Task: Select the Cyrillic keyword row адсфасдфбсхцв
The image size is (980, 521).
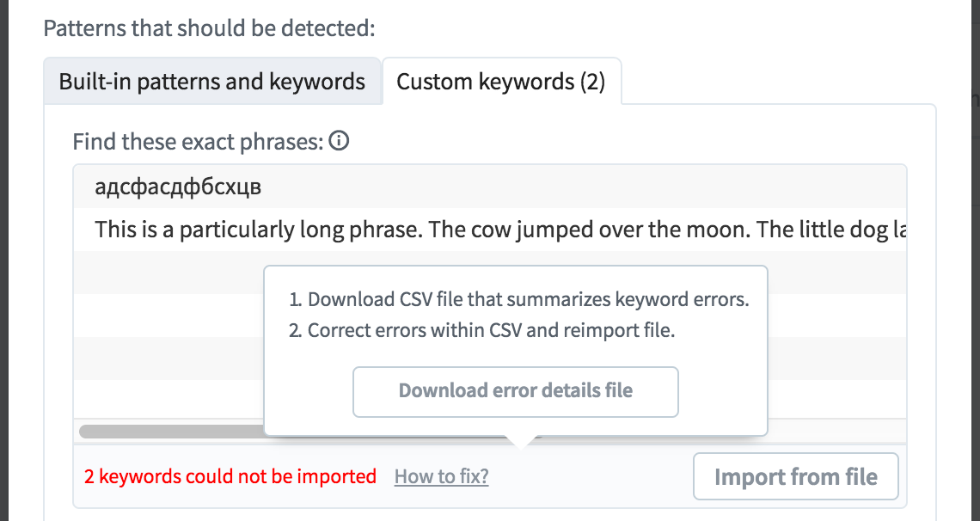Action: [x=490, y=187]
